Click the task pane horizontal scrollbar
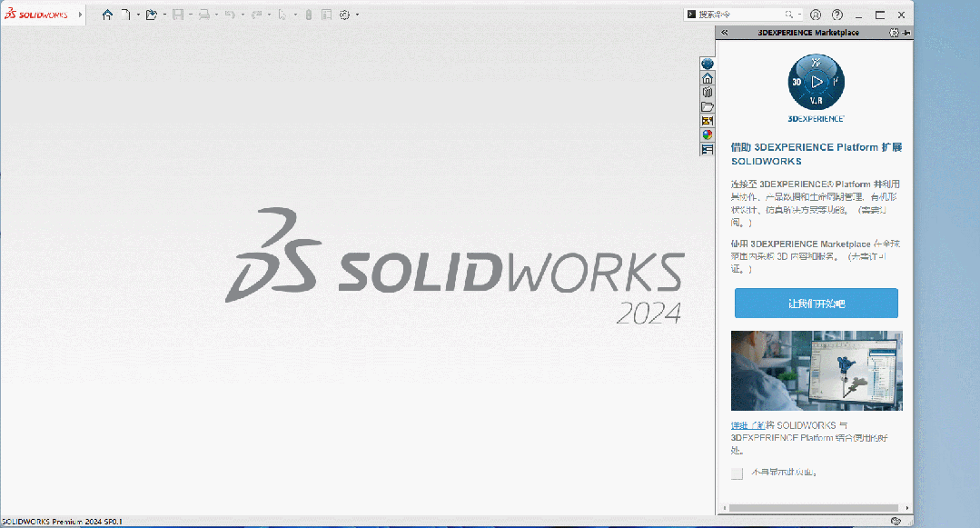Screen dimensions: 980x528 click(x=814, y=508)
